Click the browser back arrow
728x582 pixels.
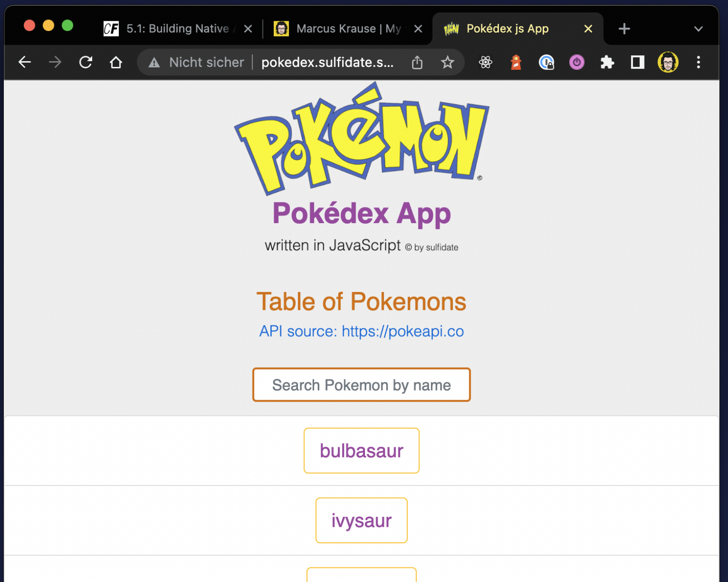click(x=25, y=62)
